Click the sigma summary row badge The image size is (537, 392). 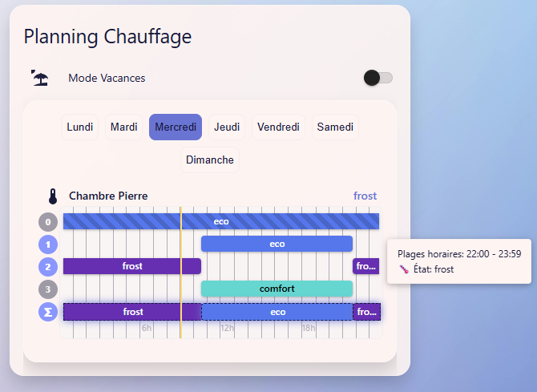click(x=48, y=312)
